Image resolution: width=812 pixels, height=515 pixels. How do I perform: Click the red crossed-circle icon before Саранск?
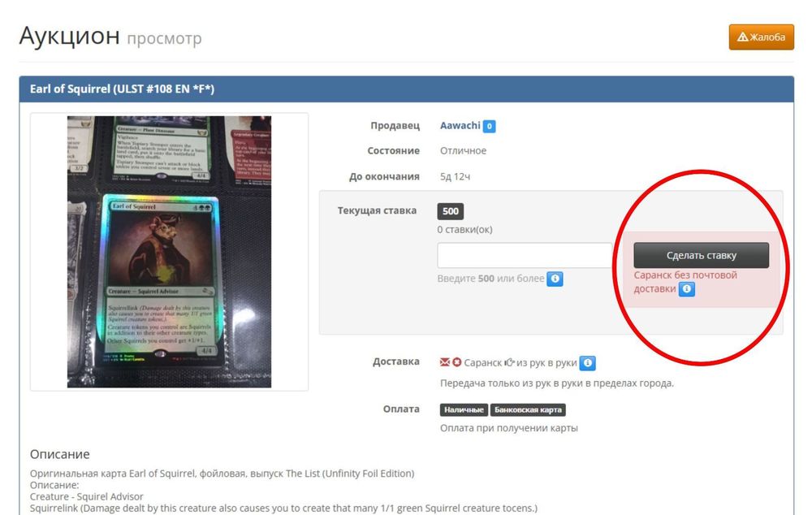point(456,363)
